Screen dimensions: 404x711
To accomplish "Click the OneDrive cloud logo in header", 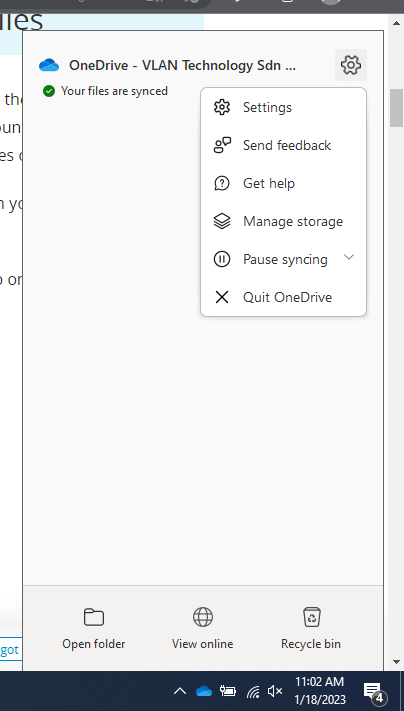I will [49, 65].
